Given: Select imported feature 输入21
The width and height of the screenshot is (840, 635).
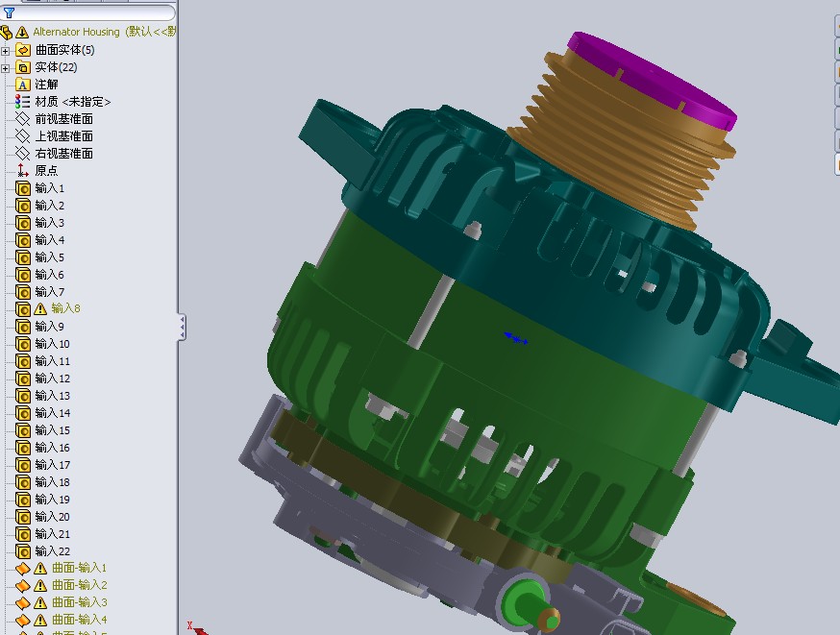Looking at the screenshot, I should (53, 534).
